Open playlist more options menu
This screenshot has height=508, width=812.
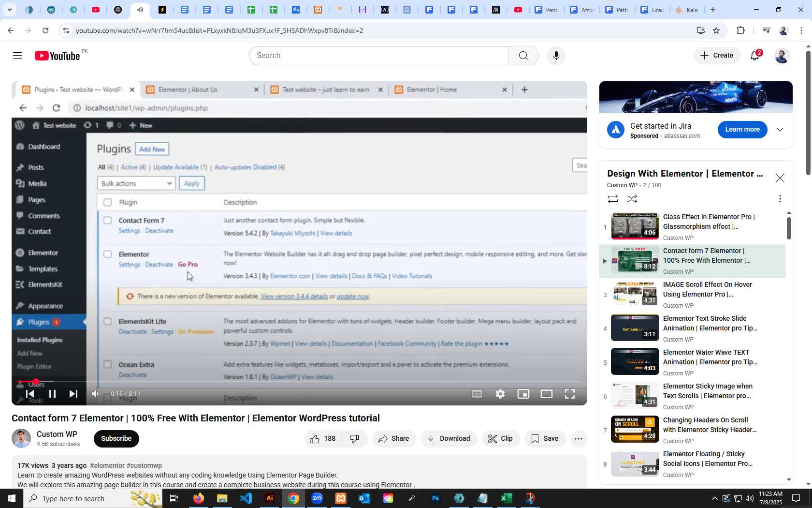click(x=780, y=199)
